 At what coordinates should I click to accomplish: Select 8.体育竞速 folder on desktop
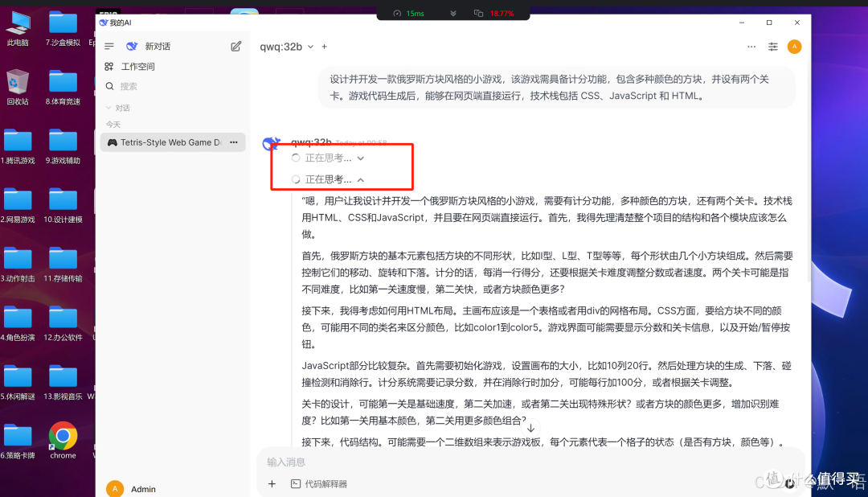63,87
